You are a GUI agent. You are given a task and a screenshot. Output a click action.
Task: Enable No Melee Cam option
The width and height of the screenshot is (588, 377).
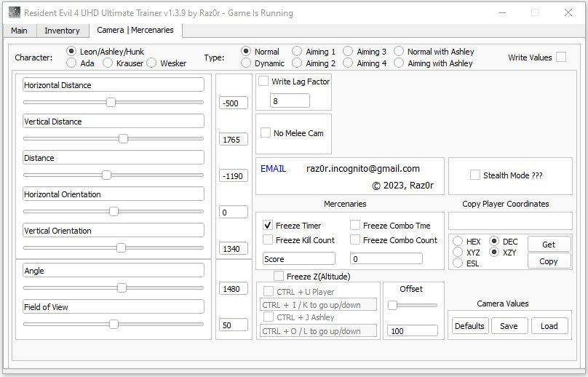click(266, 132)
